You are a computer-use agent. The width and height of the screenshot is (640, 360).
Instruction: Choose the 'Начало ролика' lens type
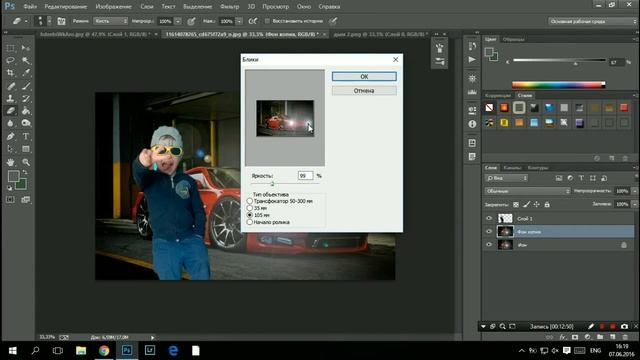tap(249, 222)
